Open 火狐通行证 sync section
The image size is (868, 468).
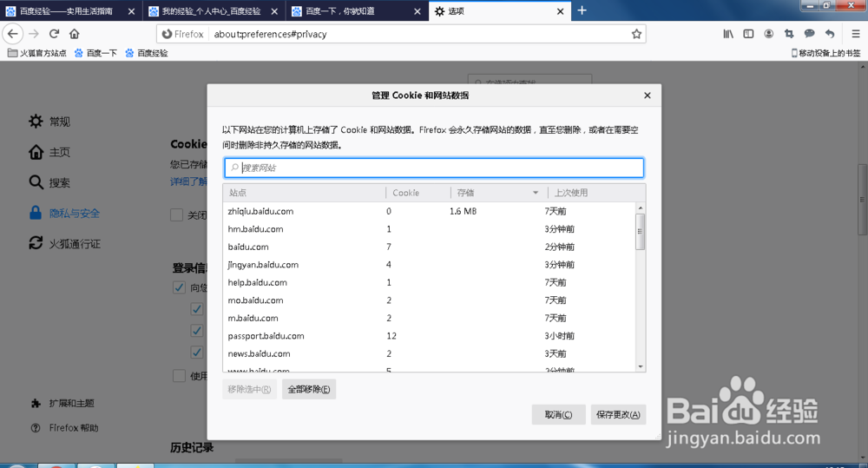pos(65,244)
